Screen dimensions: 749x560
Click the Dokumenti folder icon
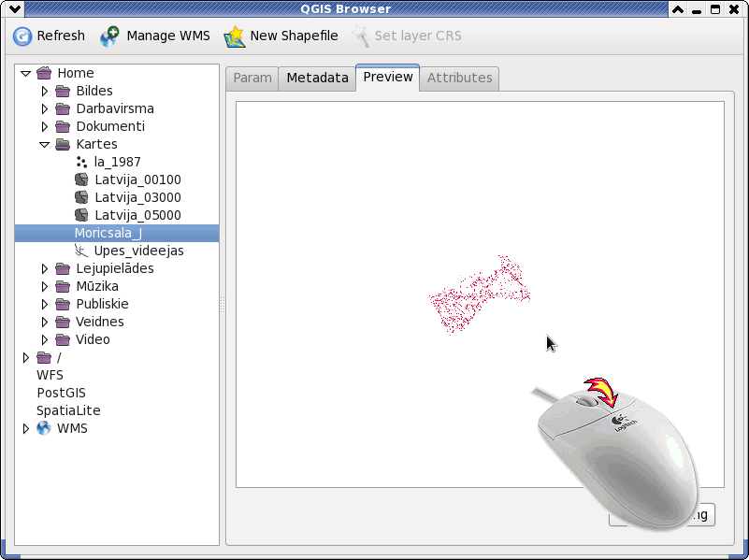click(63, 126)
